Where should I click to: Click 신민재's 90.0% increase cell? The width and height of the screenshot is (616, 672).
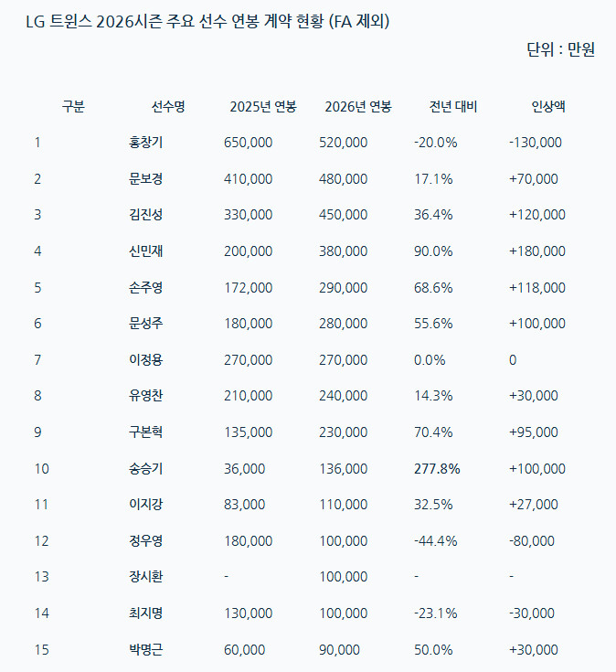click(x=433, y=251)
